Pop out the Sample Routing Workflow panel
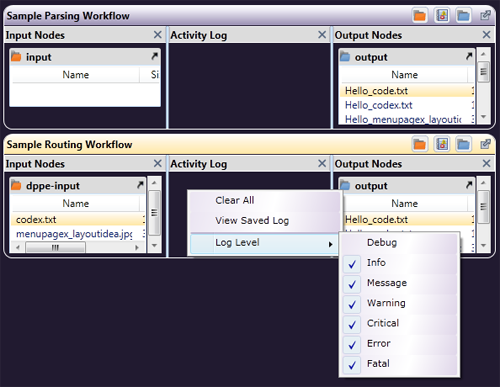 [x=485, y=144]
